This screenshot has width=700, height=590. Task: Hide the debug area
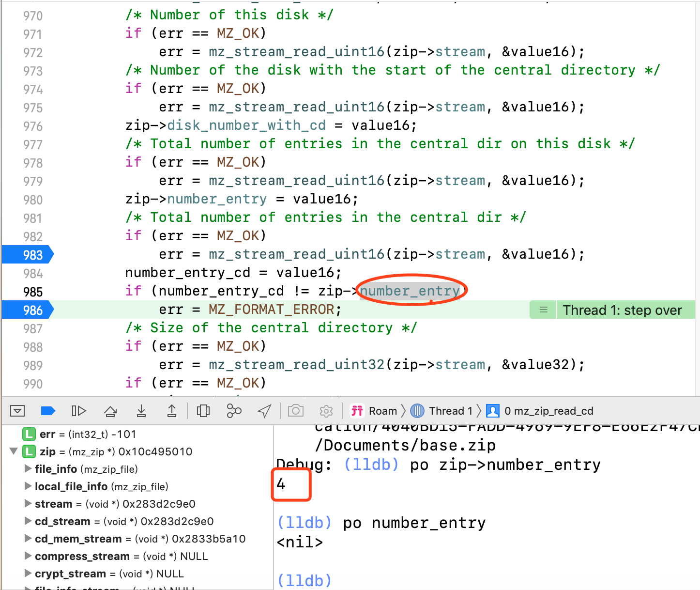[18, 410]
